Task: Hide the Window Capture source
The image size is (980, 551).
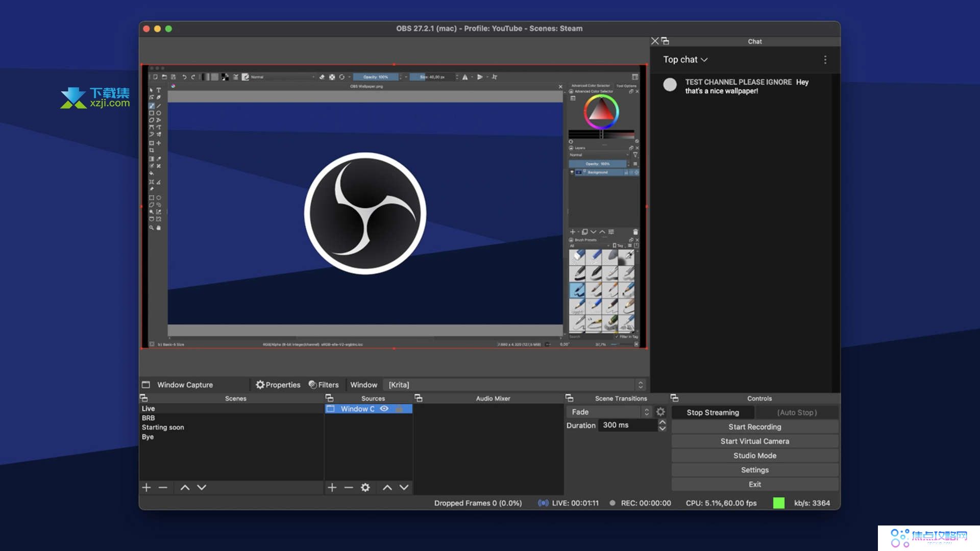Action: (384, 409)
